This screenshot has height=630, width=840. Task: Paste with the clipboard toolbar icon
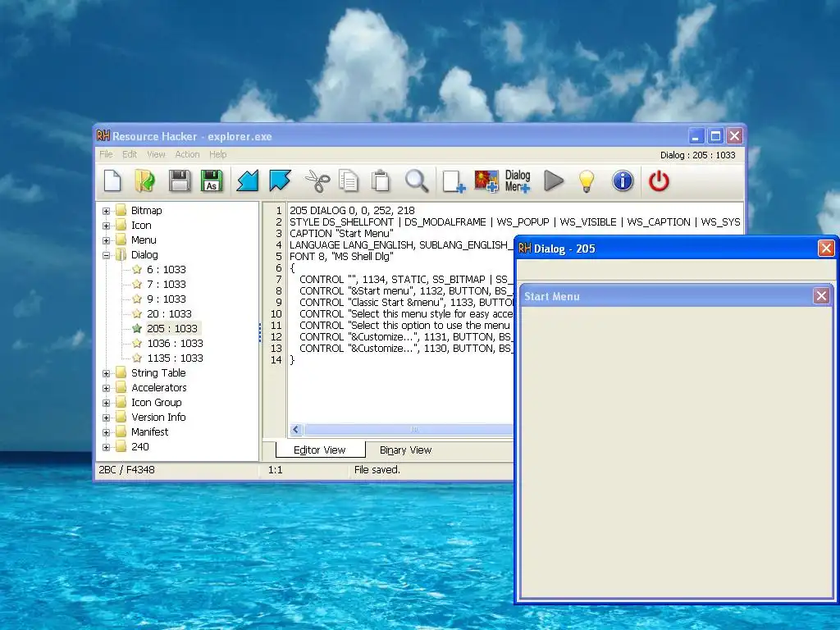381,180
